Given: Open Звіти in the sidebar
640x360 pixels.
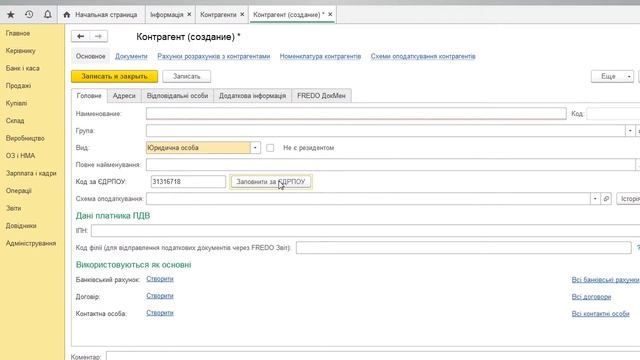Looking at the screenshot, I should tap(13, 208).
